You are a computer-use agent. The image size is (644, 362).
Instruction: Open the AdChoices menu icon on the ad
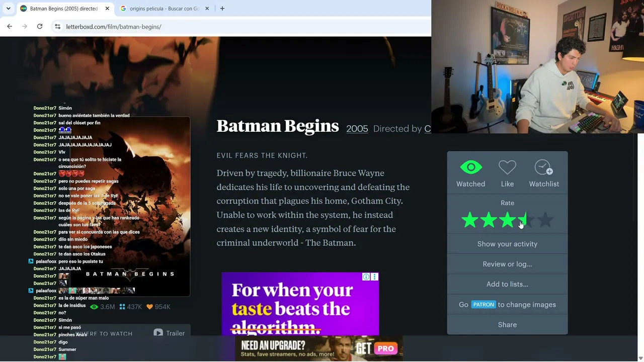click(x=374, y=277)
